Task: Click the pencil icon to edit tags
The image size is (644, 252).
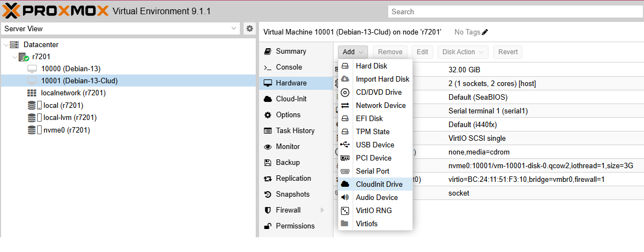Action: [x=485, y=32]
